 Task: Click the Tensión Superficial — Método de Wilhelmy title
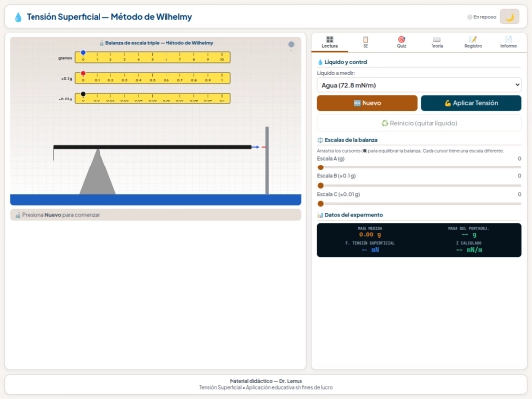tap(109, 17)
